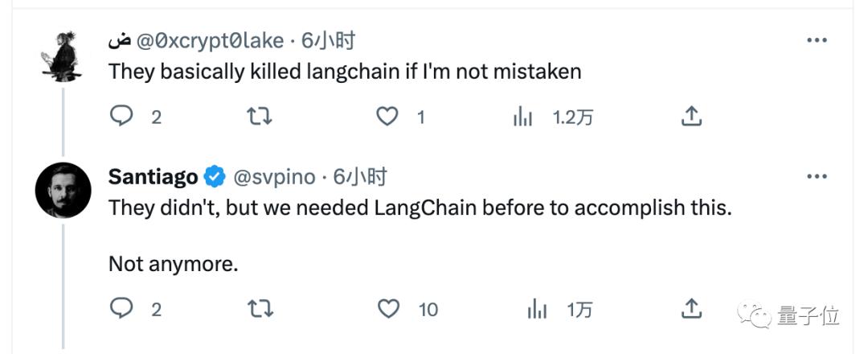Share 0xcrypt0lake's tweet
The image size is (868, 354).
pos(690,117)
